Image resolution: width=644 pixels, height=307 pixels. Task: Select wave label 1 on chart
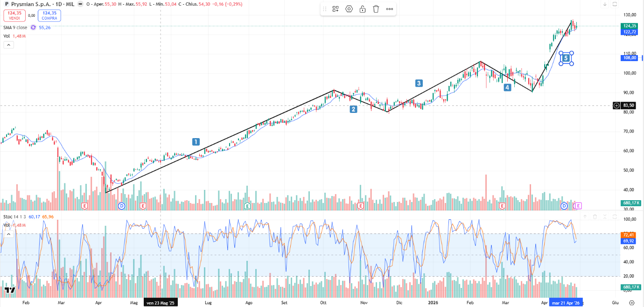[x=196, y=141]
